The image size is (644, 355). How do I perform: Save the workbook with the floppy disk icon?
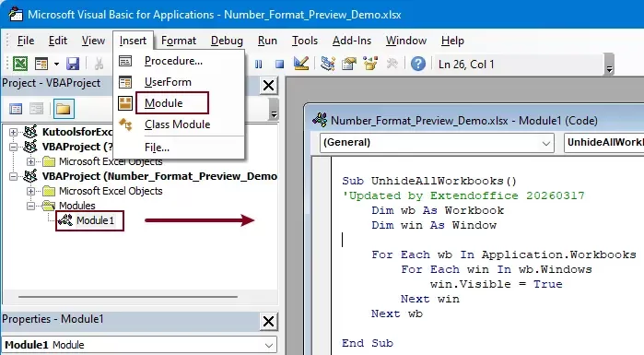pos(73,65)
